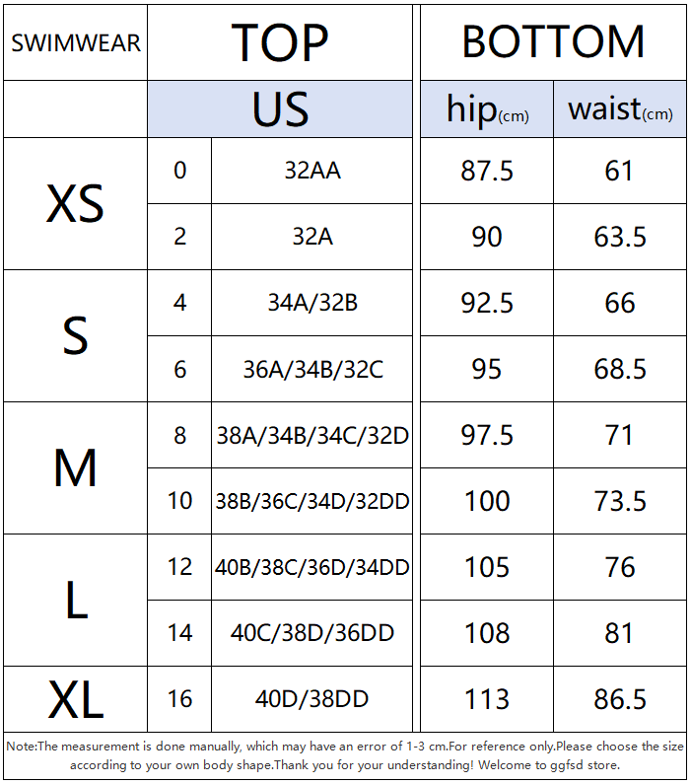Viewport: 691px width, 784px height.
Task: Select the S size row label
Action: click(x=76, y=335)
